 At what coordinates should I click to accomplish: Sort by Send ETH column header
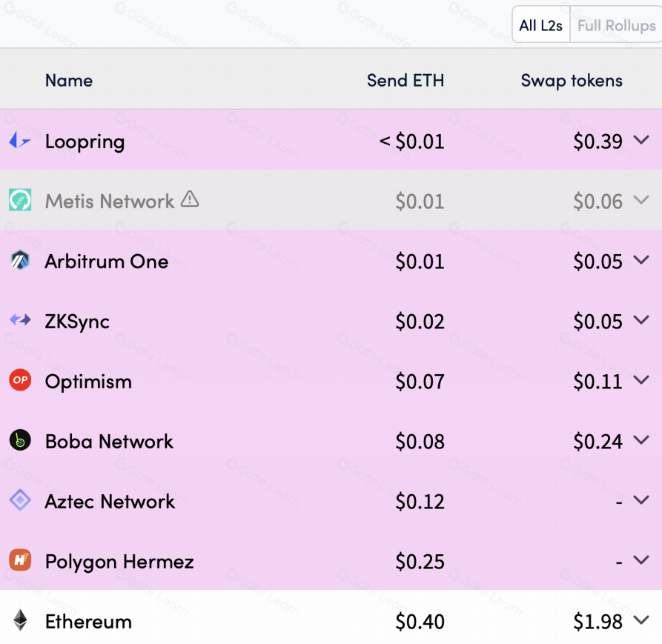(x=405, y=81)
